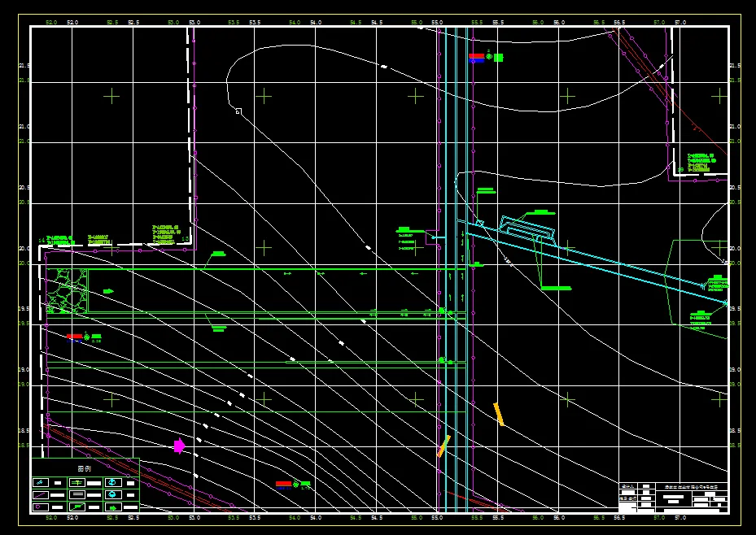The image size is (756, 535).
Task: Select the green leader label under the cyan structure
Action: (x=556, y=288)
